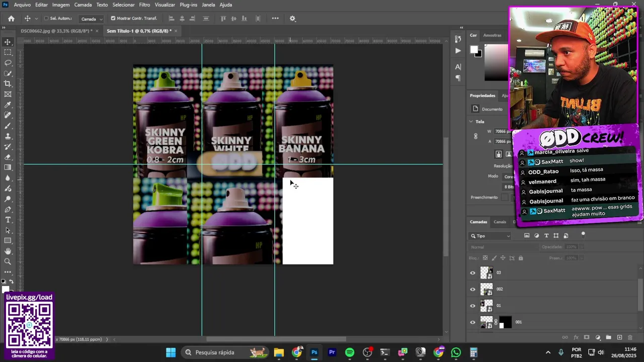Image resolution: width=644 pixels, height=362 pixels.
Task: Toggle the layer filter on/off switch
Action: coord(583,234)
